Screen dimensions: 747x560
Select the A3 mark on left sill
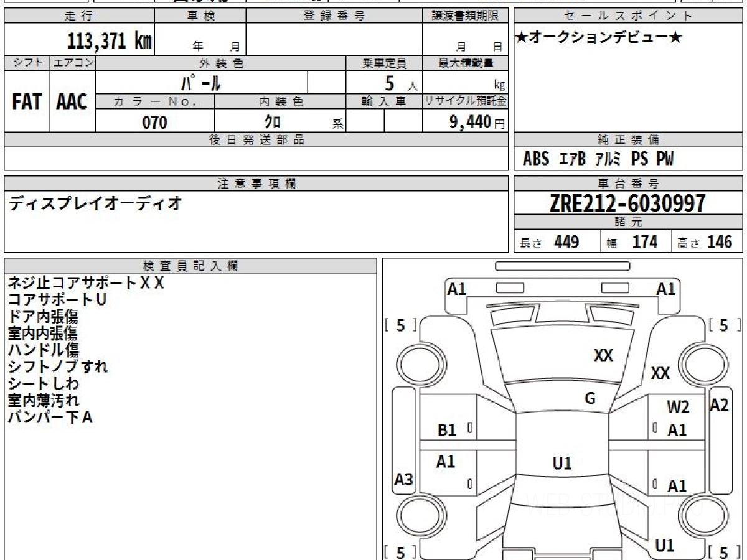click(x=404, y=480)
